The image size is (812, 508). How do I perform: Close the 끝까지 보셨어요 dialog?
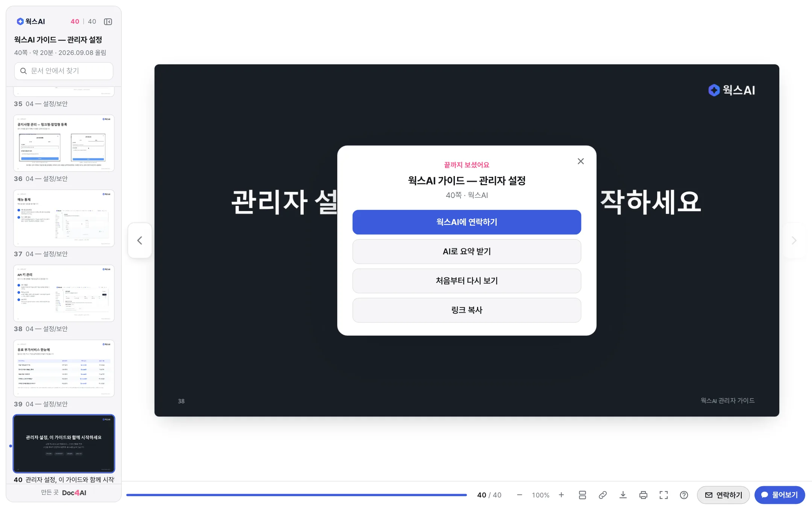[581, 161]
